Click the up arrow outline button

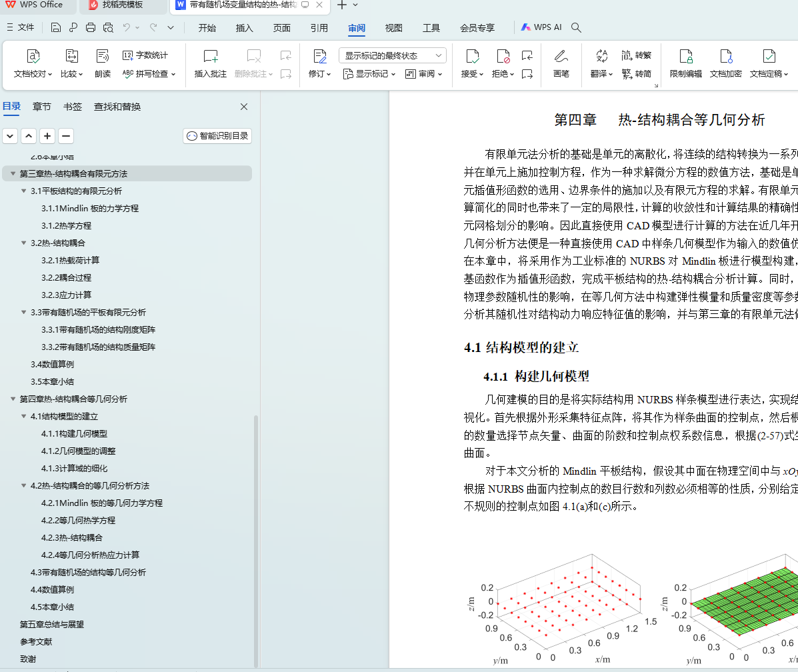[29, 136]
